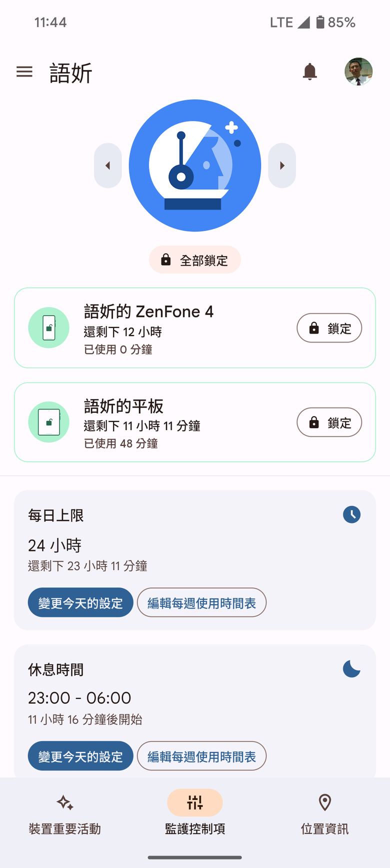390x868 pixels.
Task: Open the hamburger navigation menu
Action: point(24,71)
